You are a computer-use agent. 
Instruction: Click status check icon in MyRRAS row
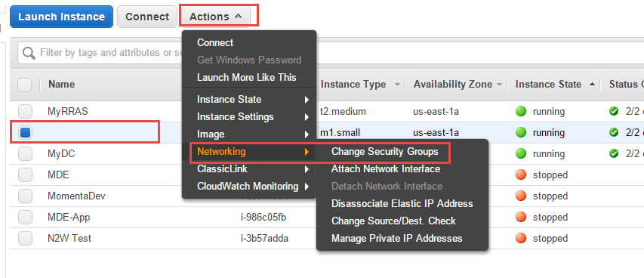614,112
